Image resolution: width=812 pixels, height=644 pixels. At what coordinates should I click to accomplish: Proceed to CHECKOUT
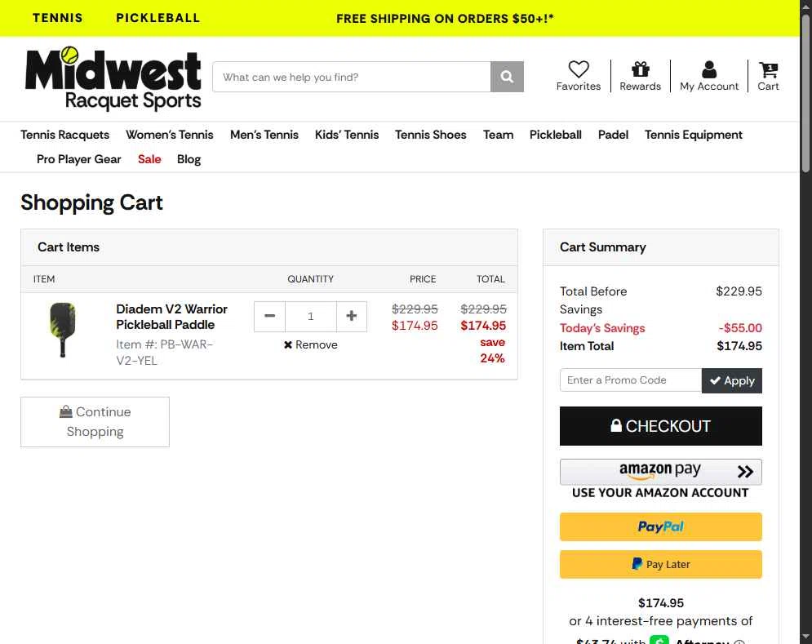click(661, 426)
